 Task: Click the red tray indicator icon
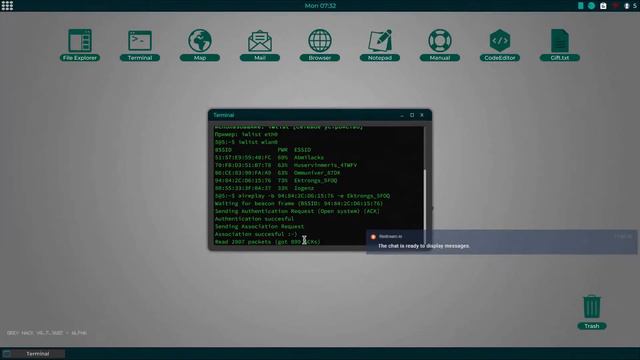pyautogui.click(x=615, y=6)
